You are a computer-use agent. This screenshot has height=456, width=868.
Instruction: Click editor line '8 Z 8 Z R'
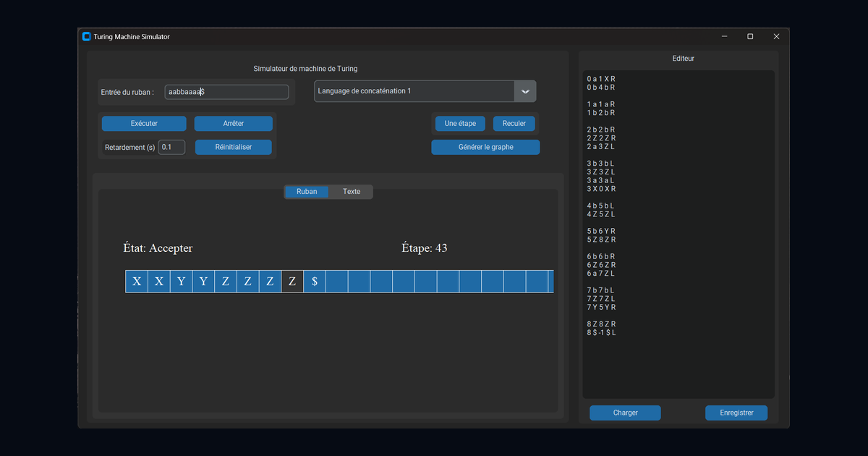[x=601, y=324]
